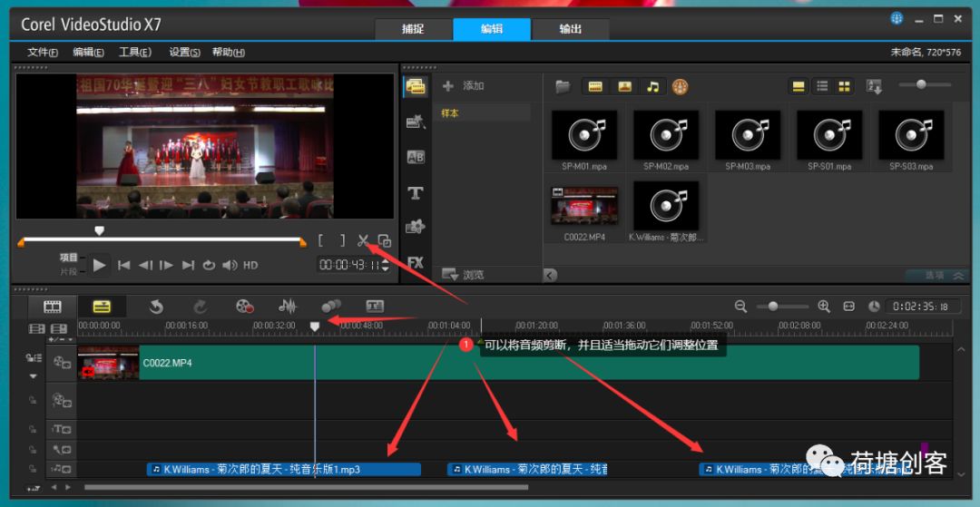Click the 添加 add folder button
This screenshot has width=980, height=507.
(x=464, y=86)
